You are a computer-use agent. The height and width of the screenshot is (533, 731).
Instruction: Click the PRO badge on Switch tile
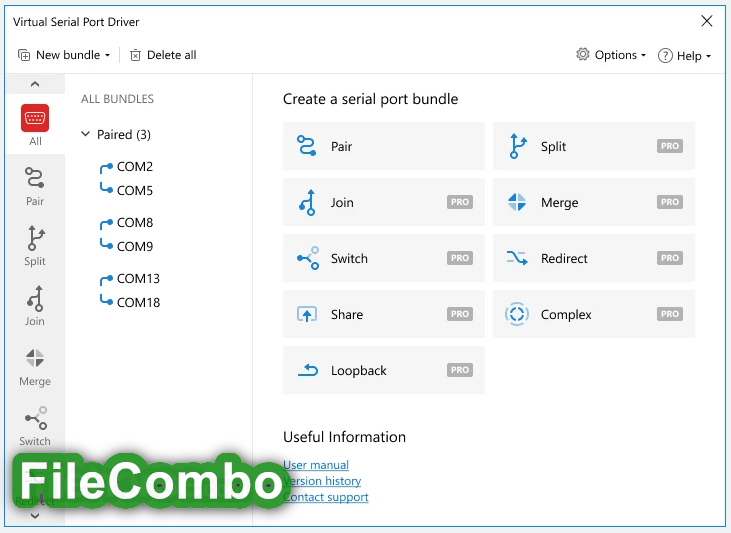(460, 258)
